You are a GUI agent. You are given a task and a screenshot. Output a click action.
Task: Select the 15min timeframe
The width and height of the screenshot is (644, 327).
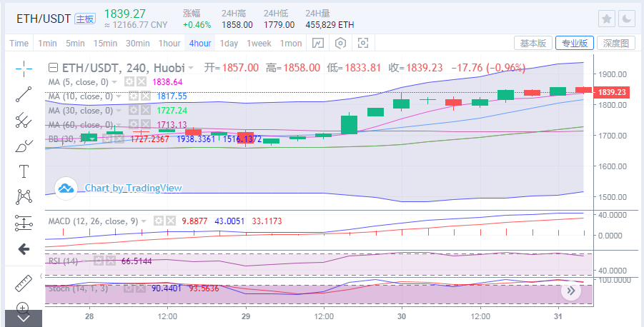(105, 43)
